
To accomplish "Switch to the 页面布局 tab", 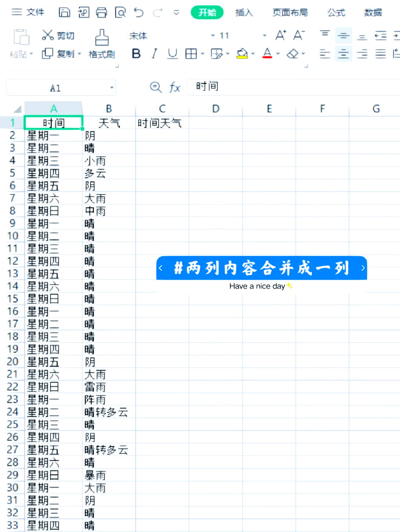I will click(290, 13).
